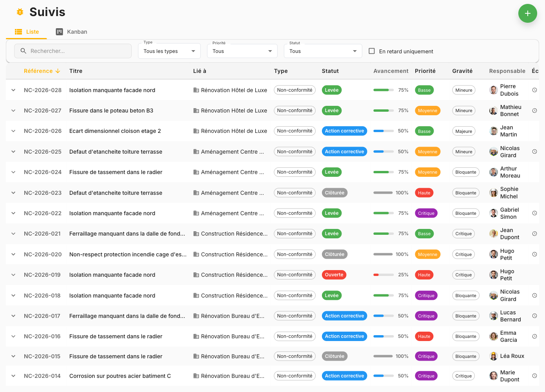Select the Liste tab
Screen dimensions: 545x392
click(x=27, y=32)
